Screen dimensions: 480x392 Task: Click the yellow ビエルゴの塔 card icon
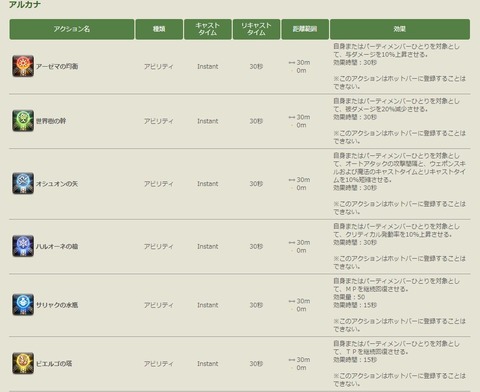[23, 363]
